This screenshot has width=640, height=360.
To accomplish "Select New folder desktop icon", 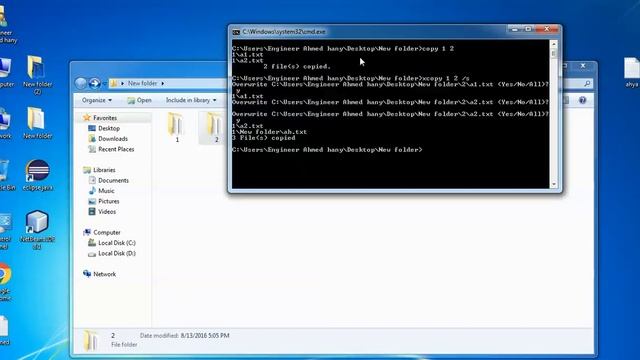I will coord(37,123).
